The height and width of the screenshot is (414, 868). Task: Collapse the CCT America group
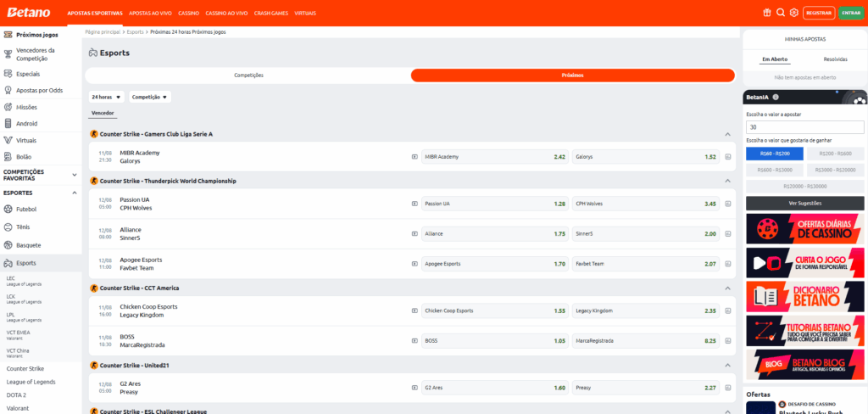click(x=728, y=288)
